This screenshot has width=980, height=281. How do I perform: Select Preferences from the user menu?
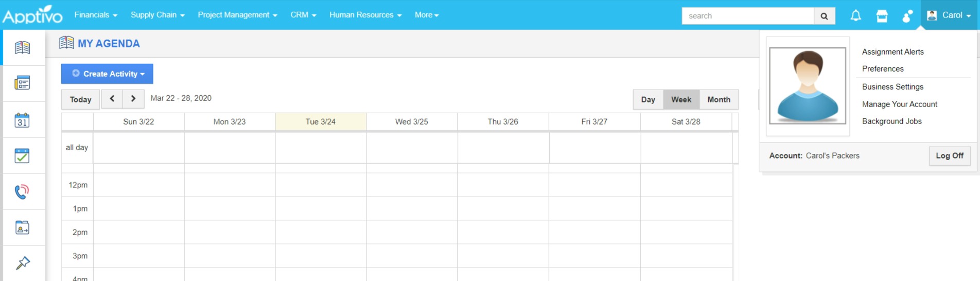[883, 69]
